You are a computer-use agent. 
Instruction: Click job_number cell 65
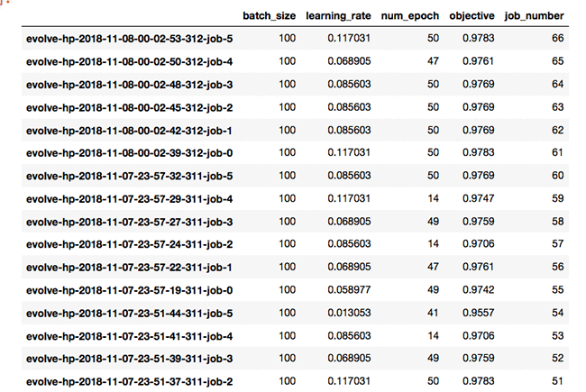(557, 61)
